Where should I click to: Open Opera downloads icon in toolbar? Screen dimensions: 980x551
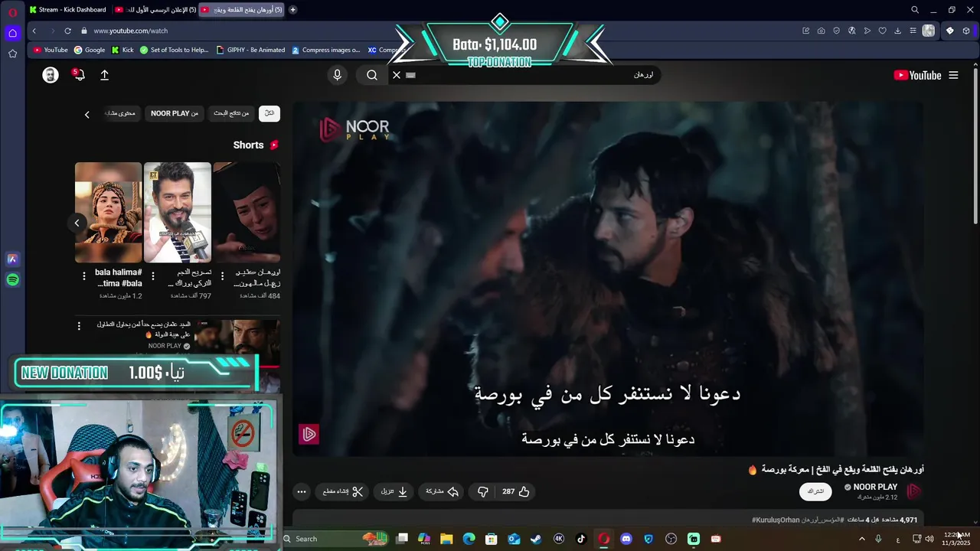(x=897, y=31)
